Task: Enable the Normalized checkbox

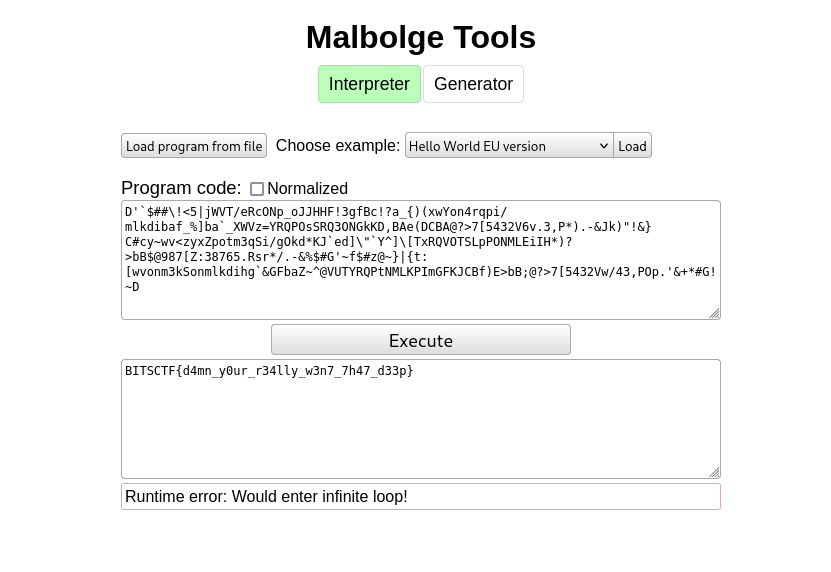Action: pos(257,189)
